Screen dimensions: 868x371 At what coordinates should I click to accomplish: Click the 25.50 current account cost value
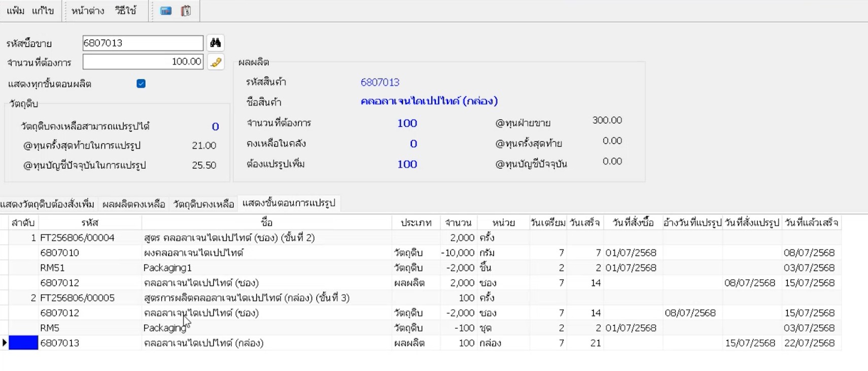(204, 165)
